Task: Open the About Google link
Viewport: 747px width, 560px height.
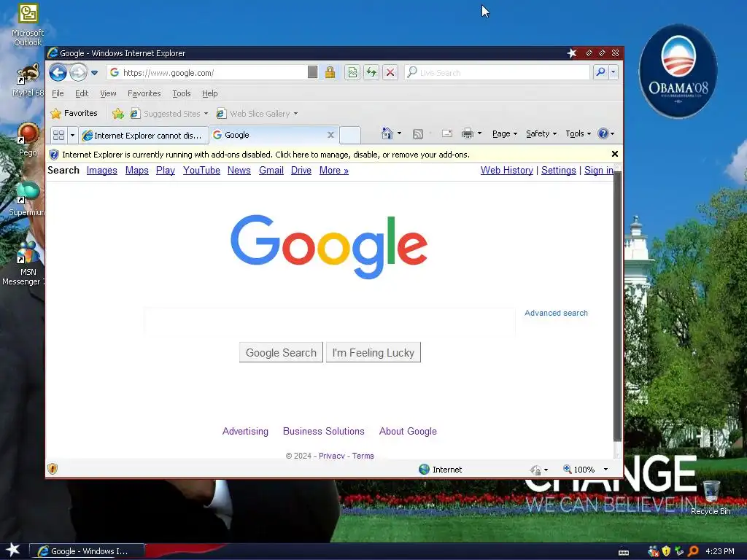Action: pos(408,432)
